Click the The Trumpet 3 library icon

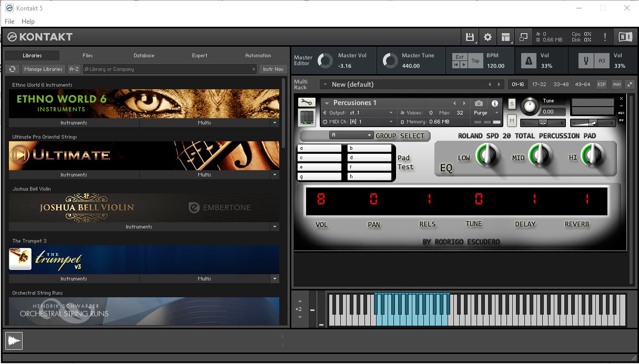(x=20, y=259)
